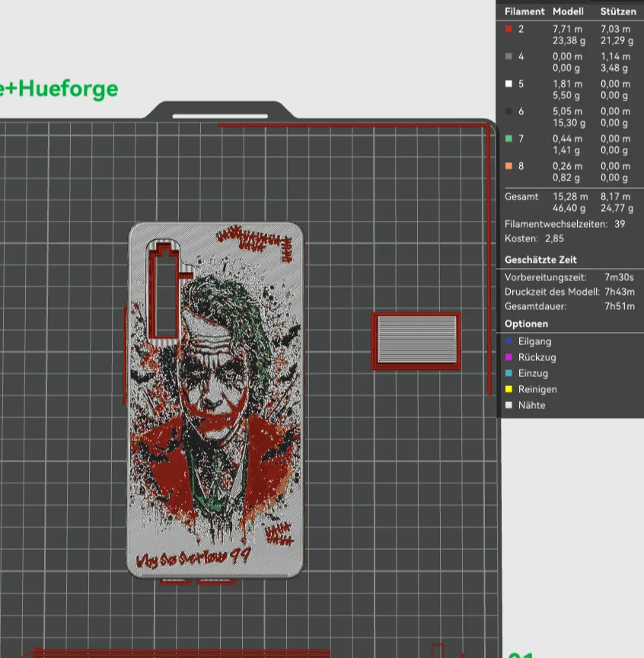Click the Gesamtdauer value 7h51m
The image size is (644, 658).
coord(619,306)
